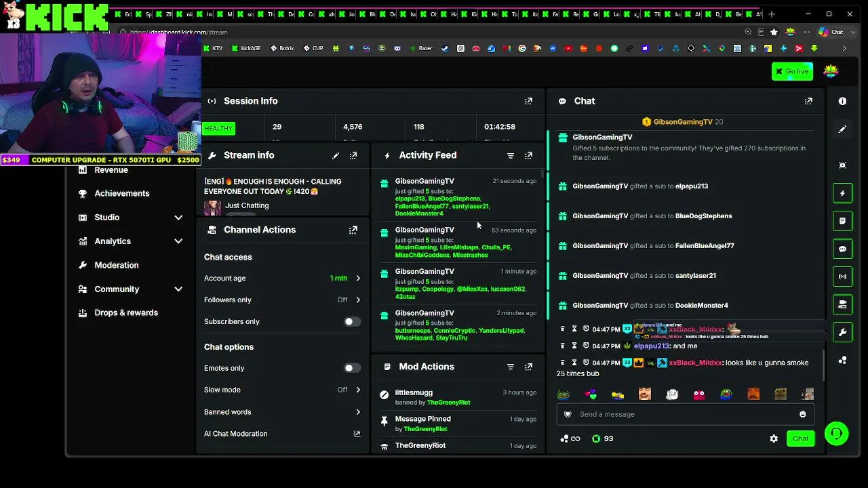868x488 pixels.
Task: Open AI Chat Moderation external link icon
Action: pyautogui.click(x=357, y=434)
